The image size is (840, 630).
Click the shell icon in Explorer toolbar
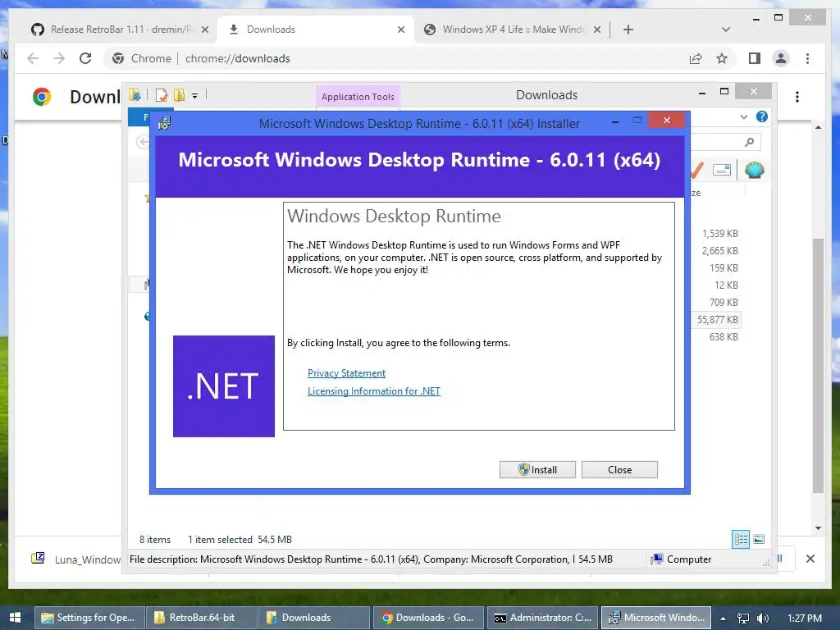tap(755, 171)
